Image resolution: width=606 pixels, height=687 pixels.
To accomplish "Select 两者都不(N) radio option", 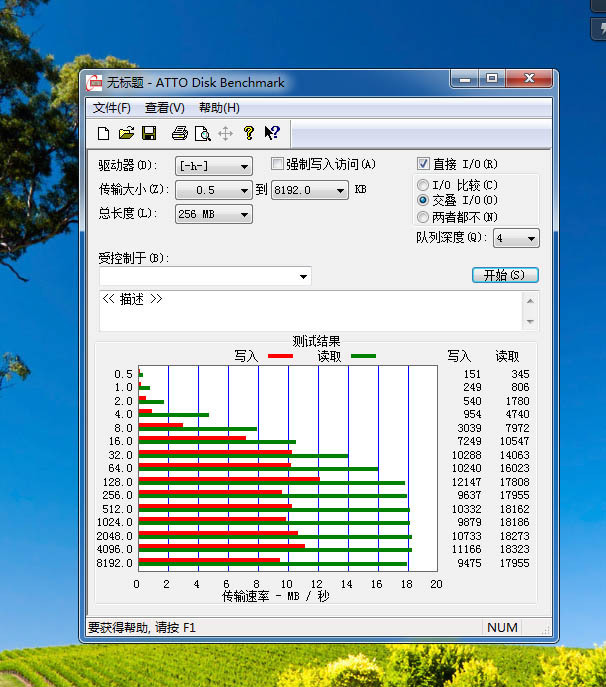I will pyautogui.click(x=422, y=217).
